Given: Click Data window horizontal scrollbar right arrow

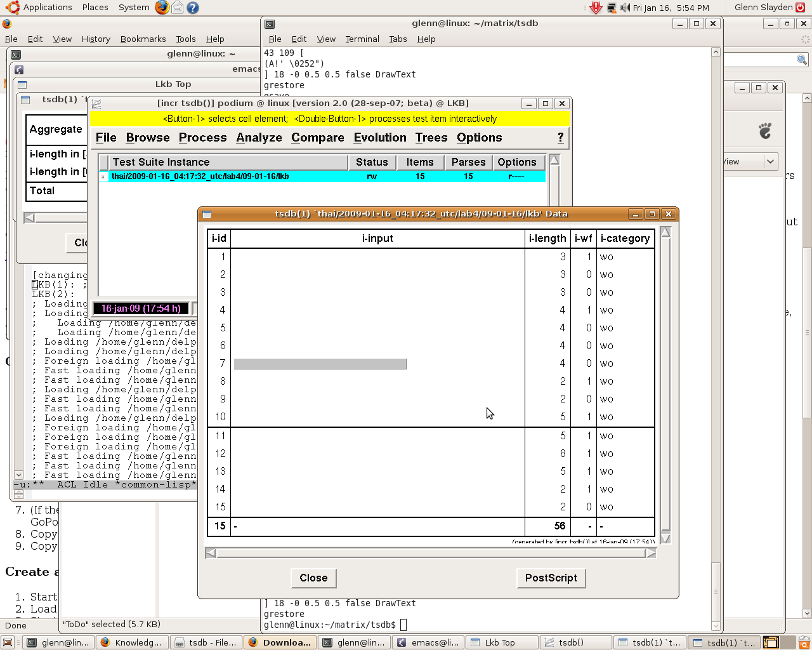Looking at the screenshot, I should click(x=651, y=554).
